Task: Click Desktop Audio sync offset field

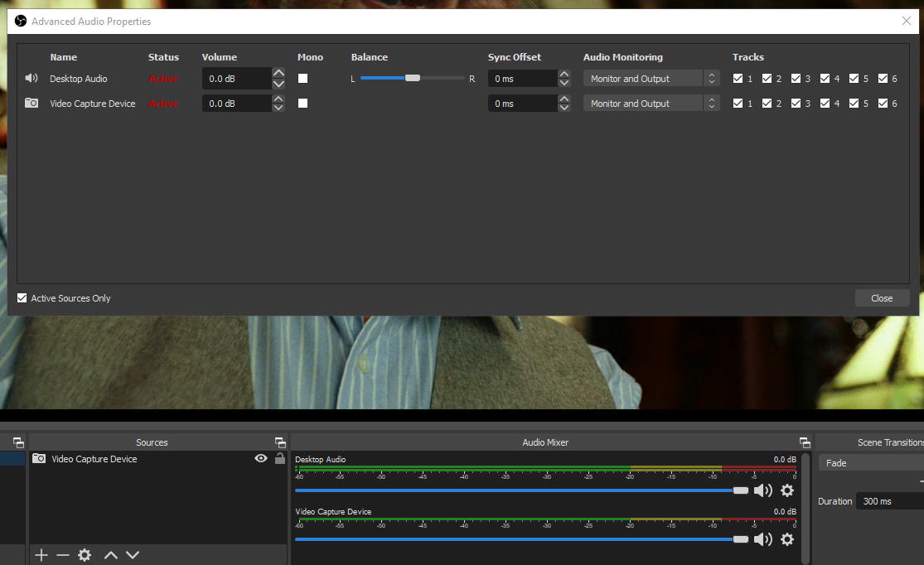Action: coord(522,79)
